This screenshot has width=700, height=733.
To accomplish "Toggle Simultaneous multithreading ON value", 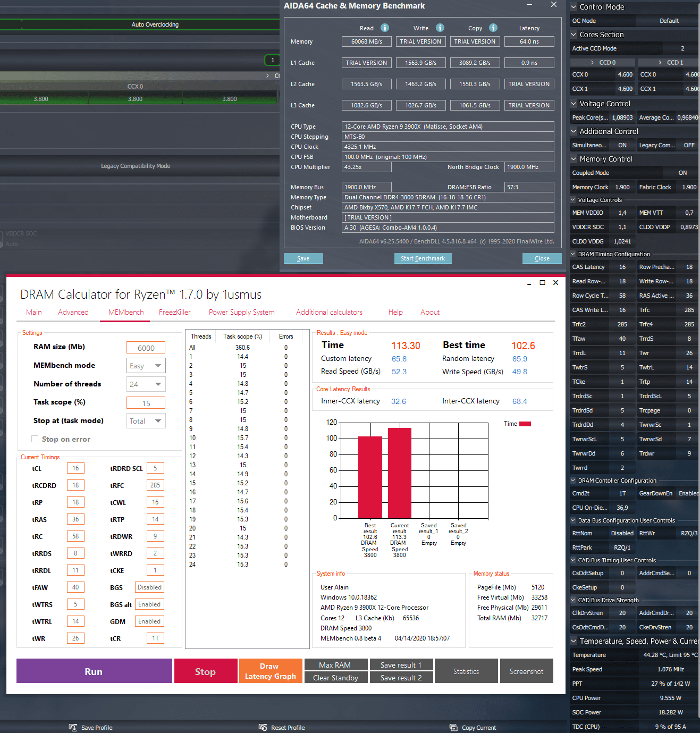I will 622,145.
